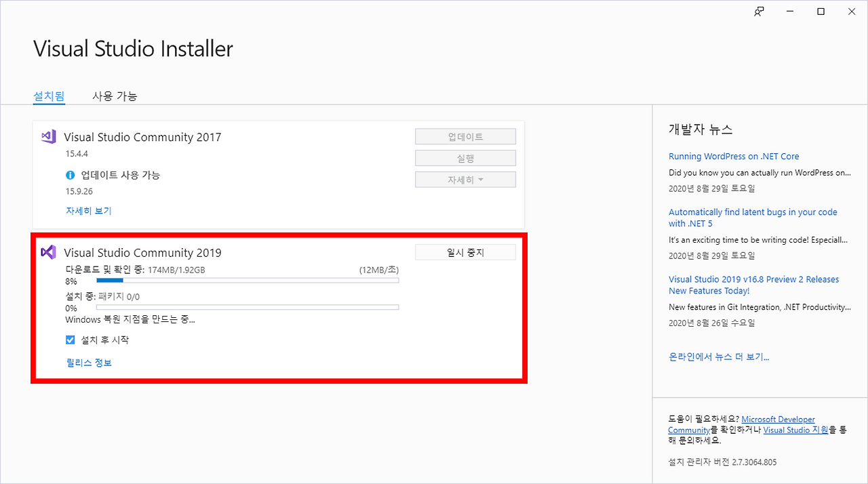Click the Windows 복원 지점을 만드는 중 status text
The width and height of the screenshot is (868, 484).
(x=130, y=319)
